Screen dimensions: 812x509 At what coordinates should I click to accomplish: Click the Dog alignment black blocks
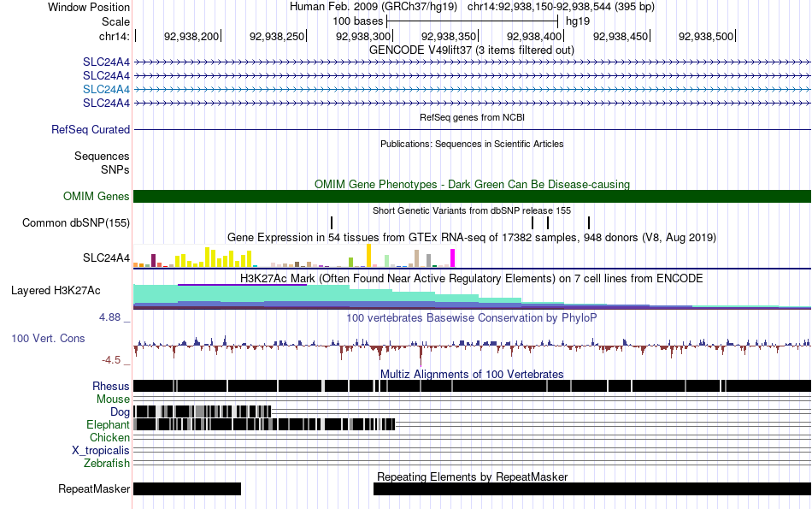(203, 412)
